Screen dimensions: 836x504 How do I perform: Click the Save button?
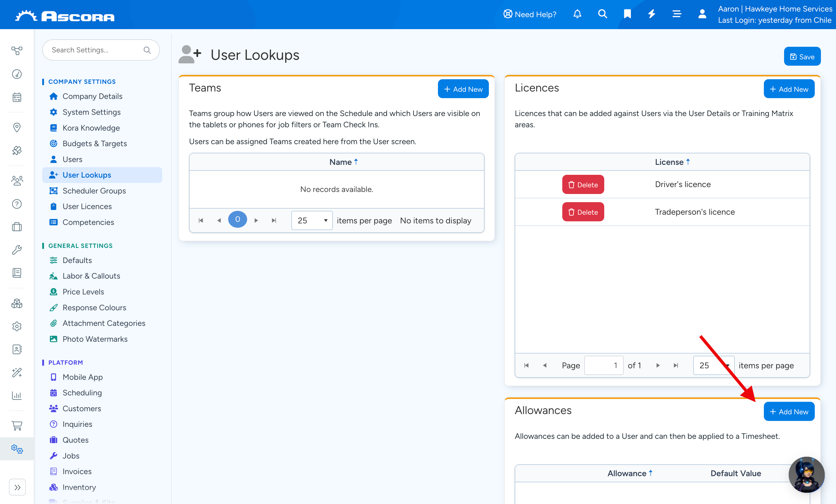click(x=802, y=56)
